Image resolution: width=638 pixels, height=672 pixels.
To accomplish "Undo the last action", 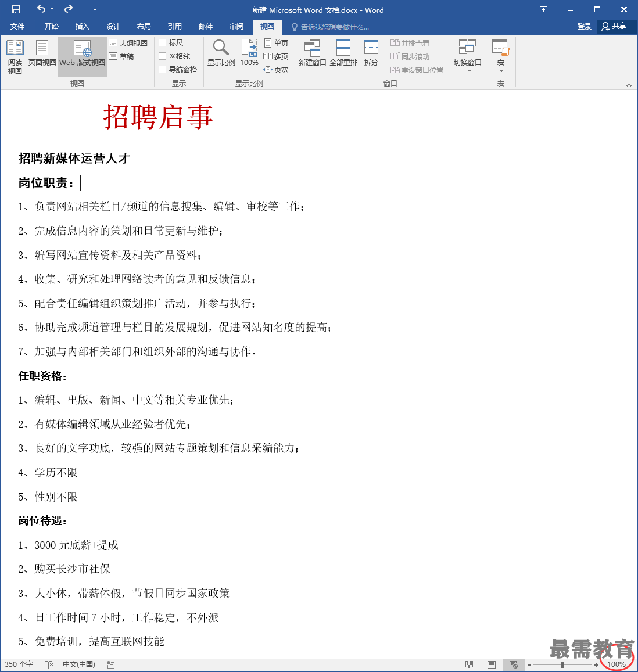I will coord(41,9).
